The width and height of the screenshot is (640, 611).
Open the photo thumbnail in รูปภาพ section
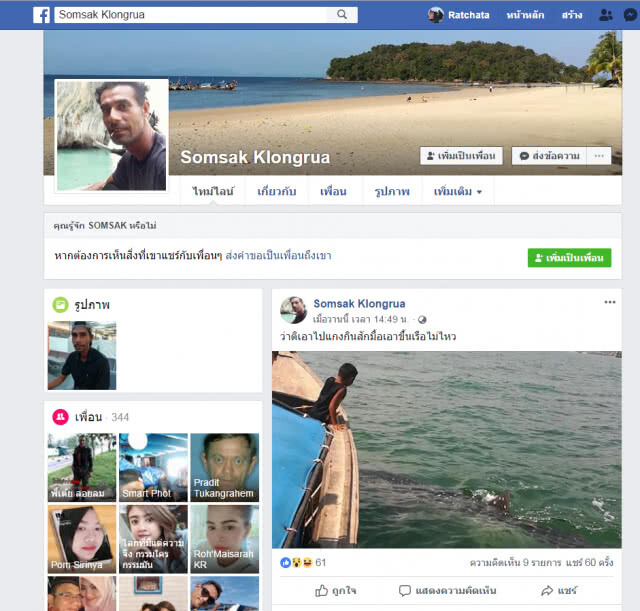(x=82, y=355)
